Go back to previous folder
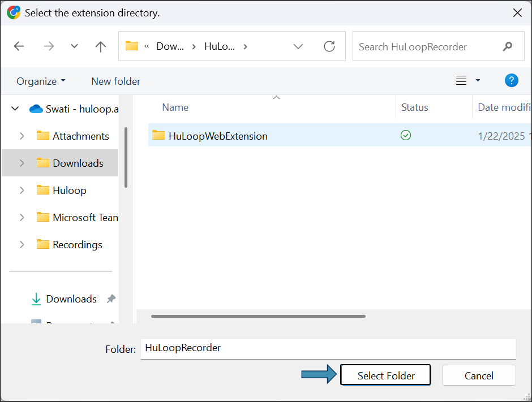Viewport: 532px width, 402px height. tap(19, 46)
